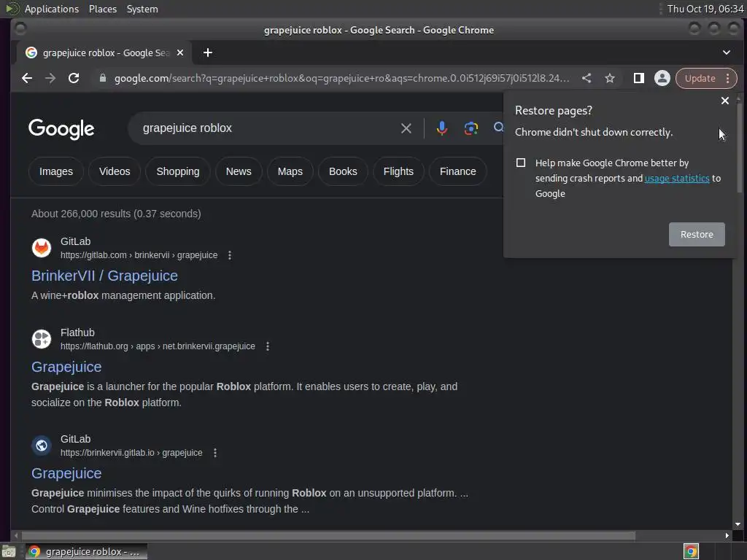Start voice search with microphone icon
Viewport: 747px width, 560px height.
coord(441,128)
